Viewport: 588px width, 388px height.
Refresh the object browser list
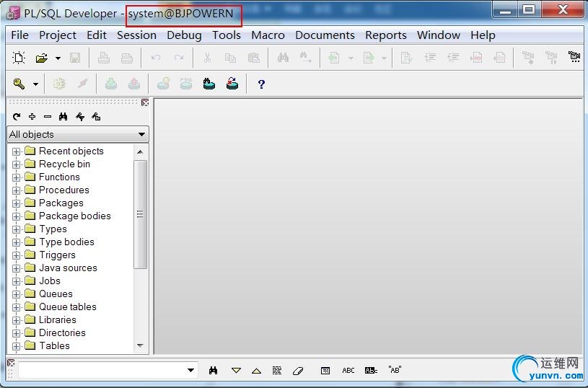click(17, 116)
